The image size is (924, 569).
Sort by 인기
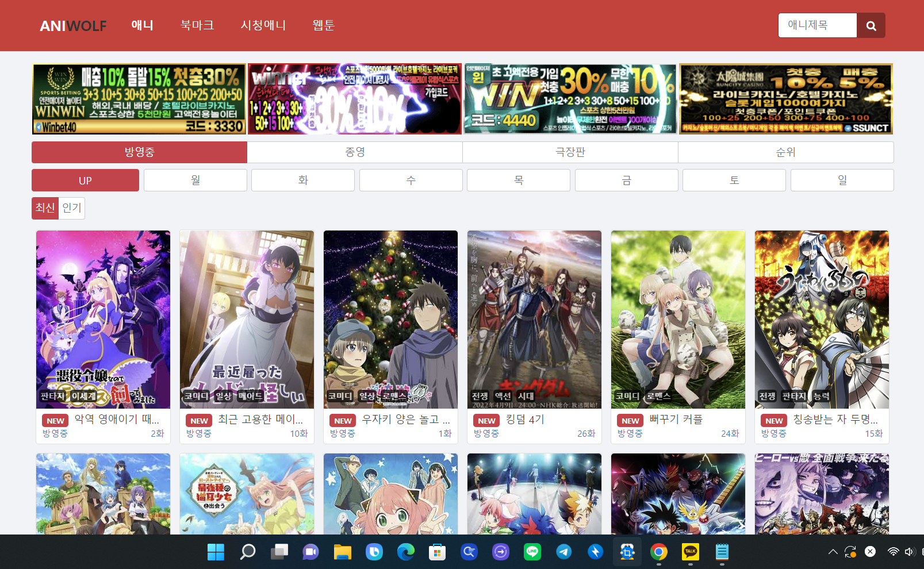click(x=72, y=208)
